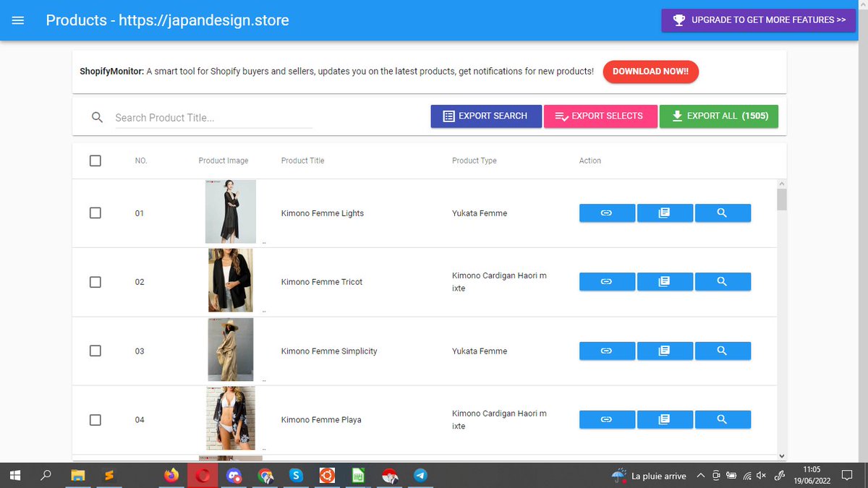Click the Product Title column header

(x=302, y=160)
